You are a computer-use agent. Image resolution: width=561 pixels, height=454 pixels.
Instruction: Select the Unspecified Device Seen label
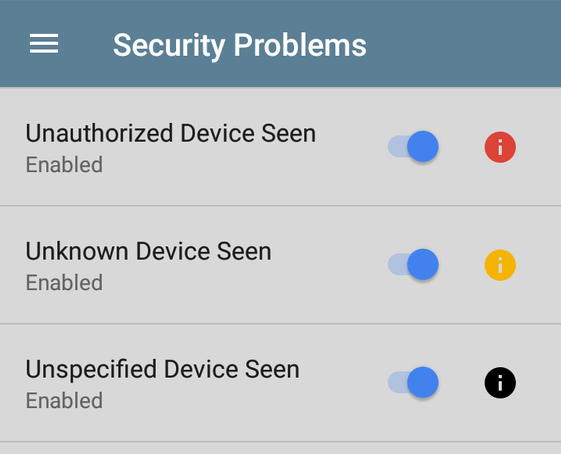pyautogui.click(x=162, y=369)
